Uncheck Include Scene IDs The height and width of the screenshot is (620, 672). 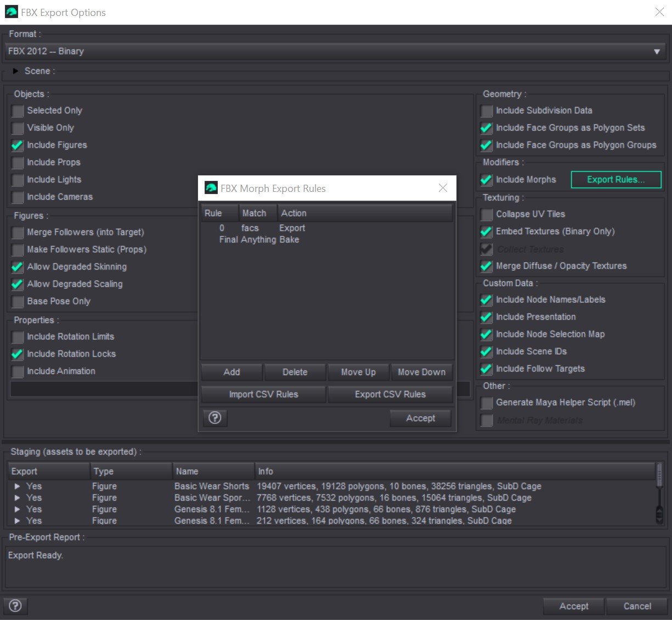(487, 351)
